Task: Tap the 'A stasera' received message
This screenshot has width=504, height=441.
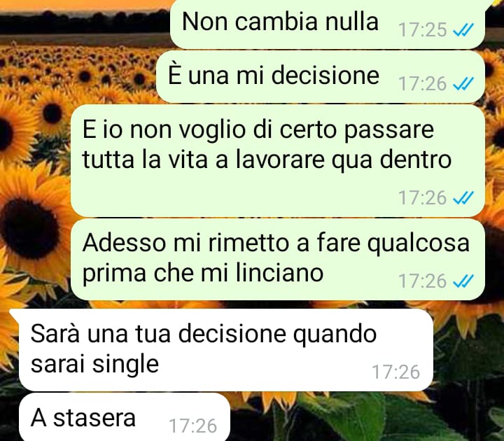Action: tap(125, 417)
